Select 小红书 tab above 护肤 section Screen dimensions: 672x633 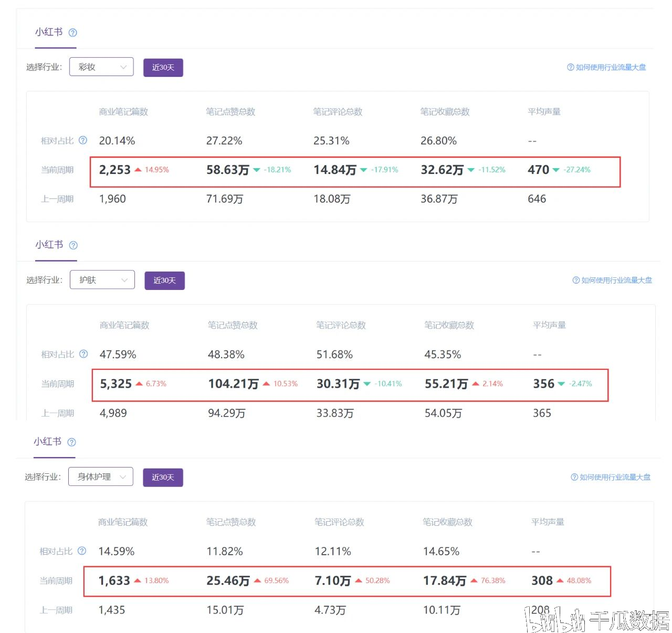(x=49, y=245)
